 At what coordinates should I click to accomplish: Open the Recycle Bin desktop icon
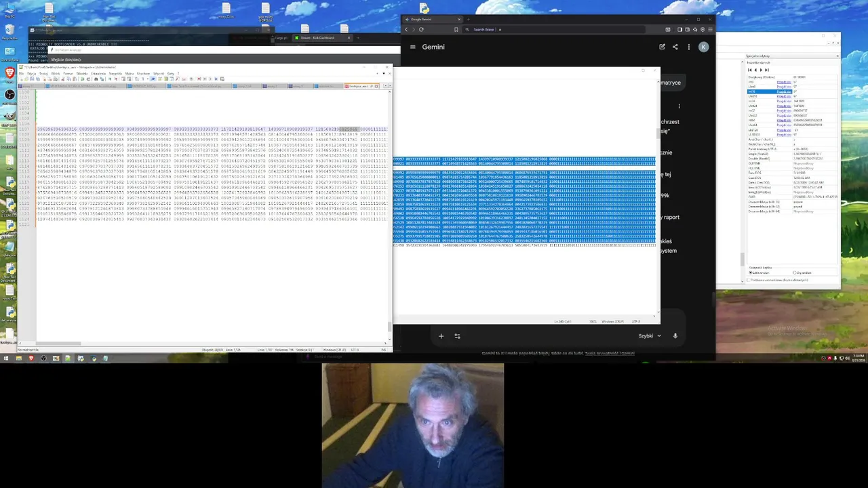coord(9,30)
